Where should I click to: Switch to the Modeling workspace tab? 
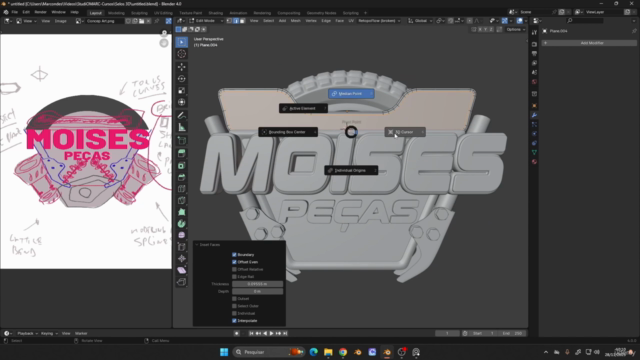click(x=116, y=13)
